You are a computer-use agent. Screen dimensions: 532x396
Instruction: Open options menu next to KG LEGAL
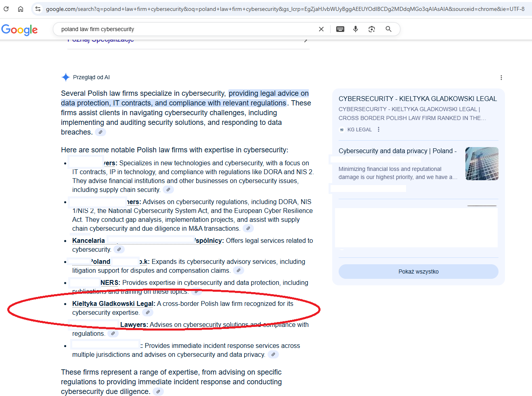(379, 129)
